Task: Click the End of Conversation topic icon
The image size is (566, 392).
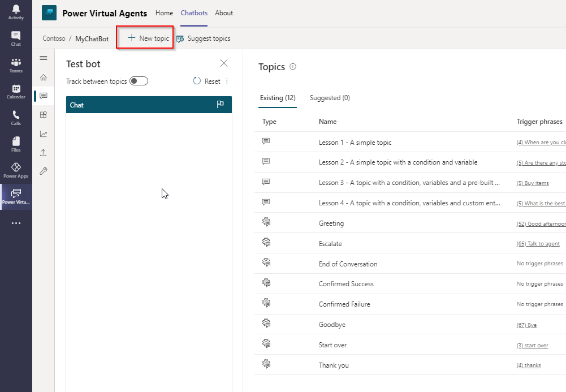Action: (x=266, y=262)
